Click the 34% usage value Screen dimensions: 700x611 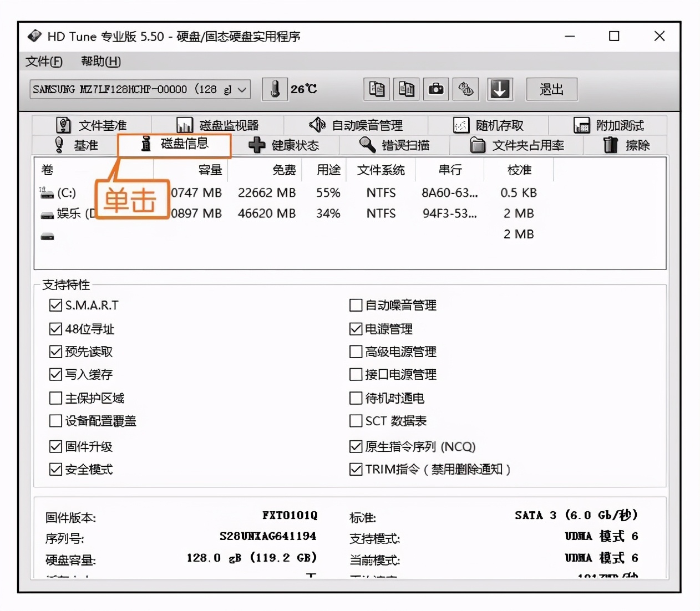tap(328, 213)
